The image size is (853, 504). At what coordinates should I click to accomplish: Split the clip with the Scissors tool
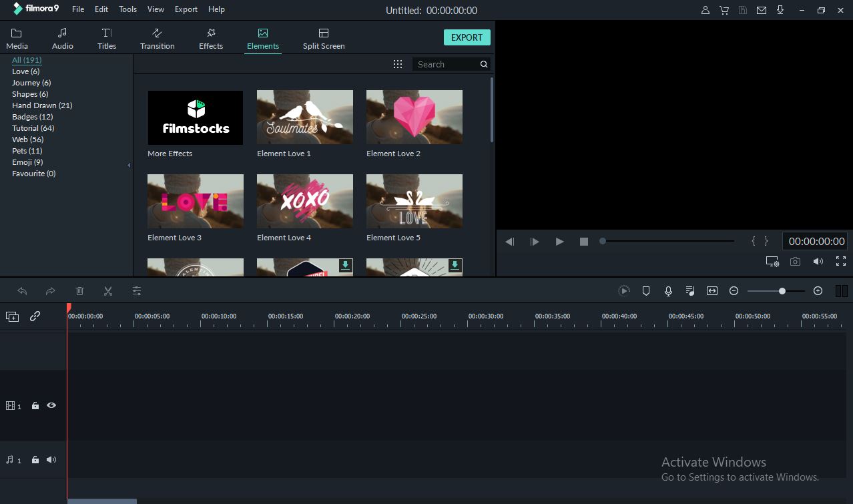pyautogui.click(x=107, y=290)
